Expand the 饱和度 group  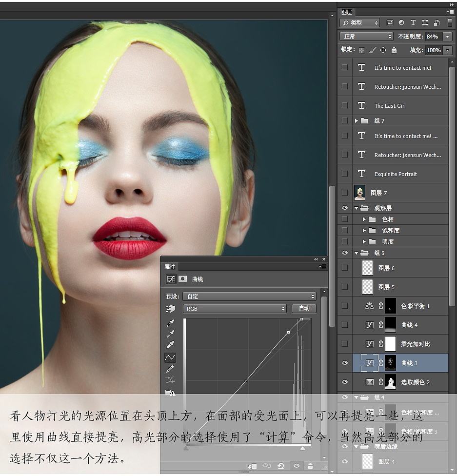[364, 230]
